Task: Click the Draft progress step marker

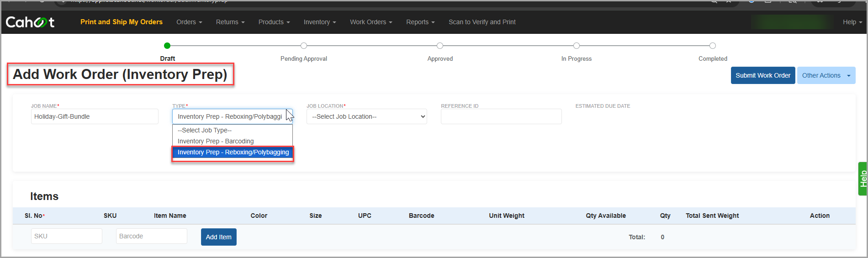Action: (167, 46)
